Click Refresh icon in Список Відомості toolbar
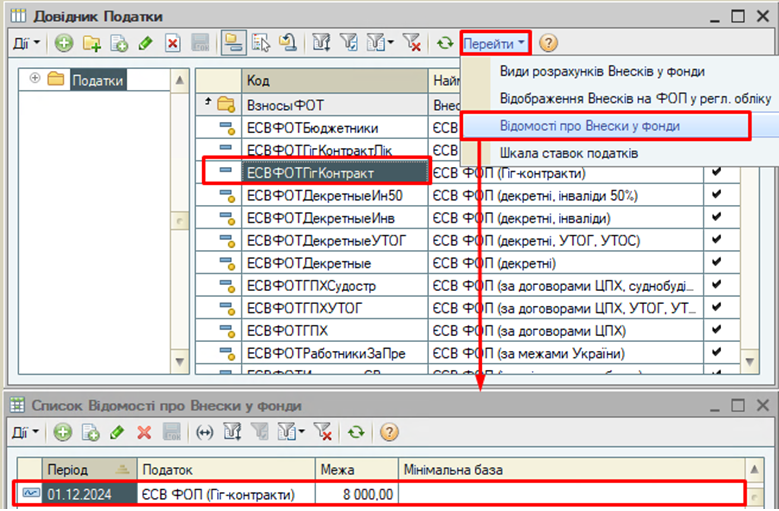The width and height of the screenshot is (779, 511). pos(355,432)
